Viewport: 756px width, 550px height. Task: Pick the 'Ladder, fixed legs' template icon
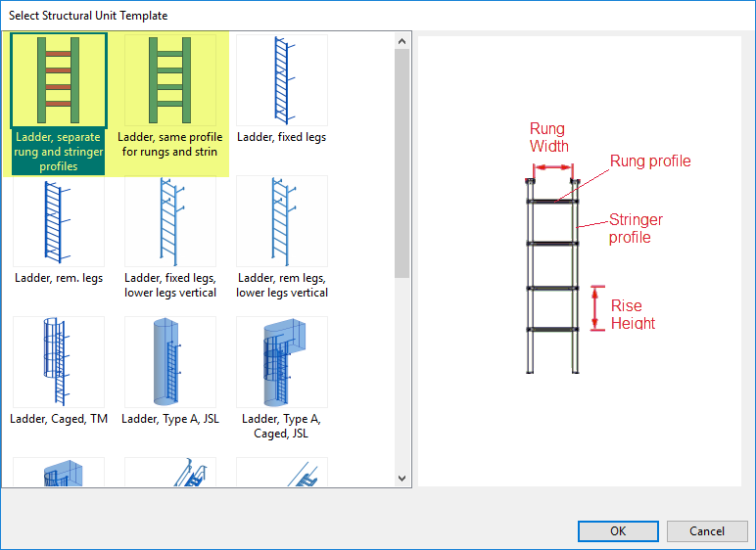coord(282,81)
